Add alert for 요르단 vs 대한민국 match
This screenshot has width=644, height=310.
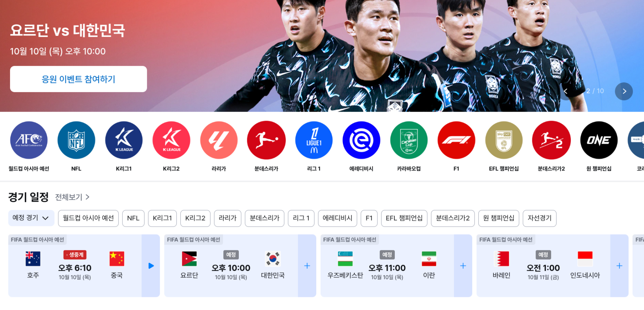tap(307, 266)
